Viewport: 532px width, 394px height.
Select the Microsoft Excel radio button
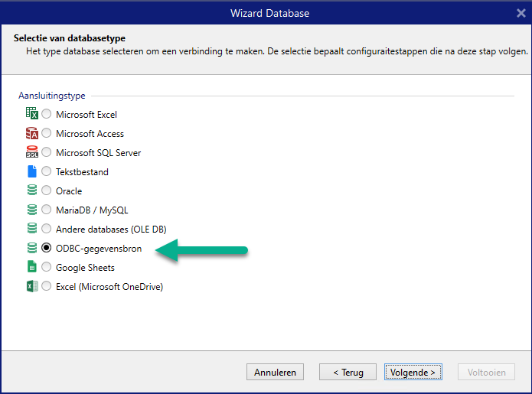[47, 114]
